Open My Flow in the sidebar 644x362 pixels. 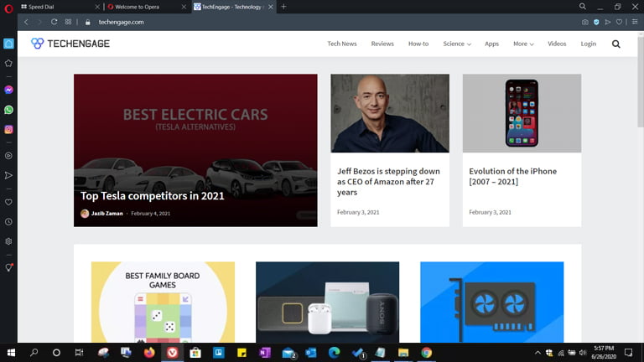pos(8,176)
